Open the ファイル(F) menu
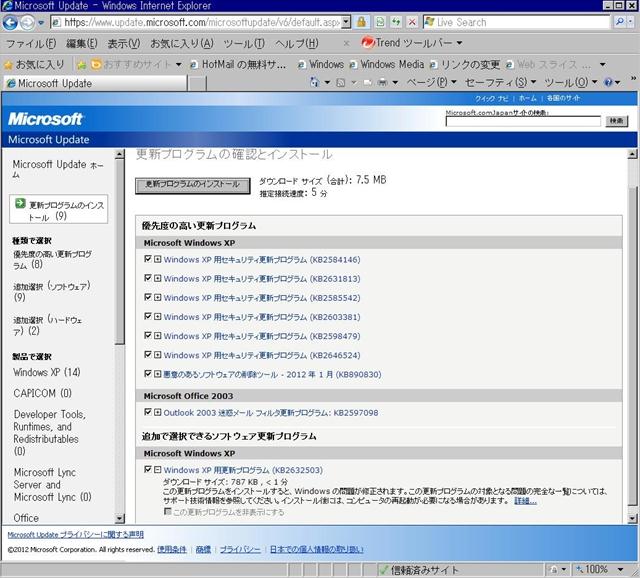 point(31,43)
